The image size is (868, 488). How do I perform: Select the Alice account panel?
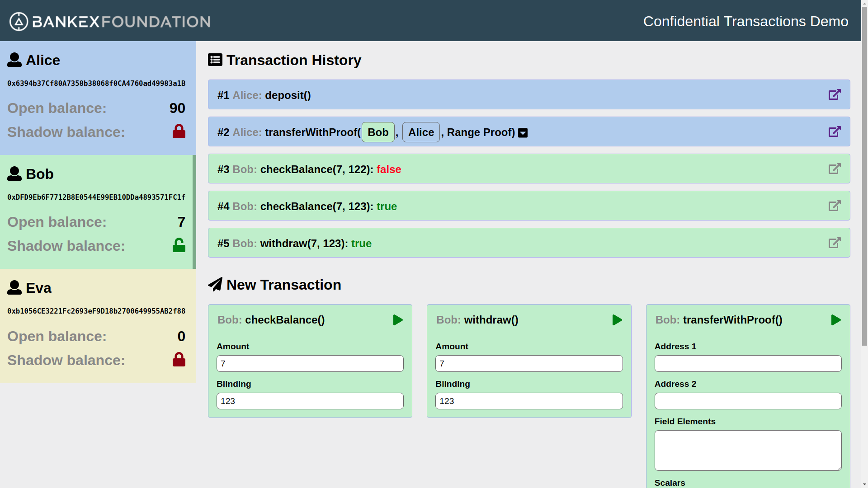tap(98, 98)
